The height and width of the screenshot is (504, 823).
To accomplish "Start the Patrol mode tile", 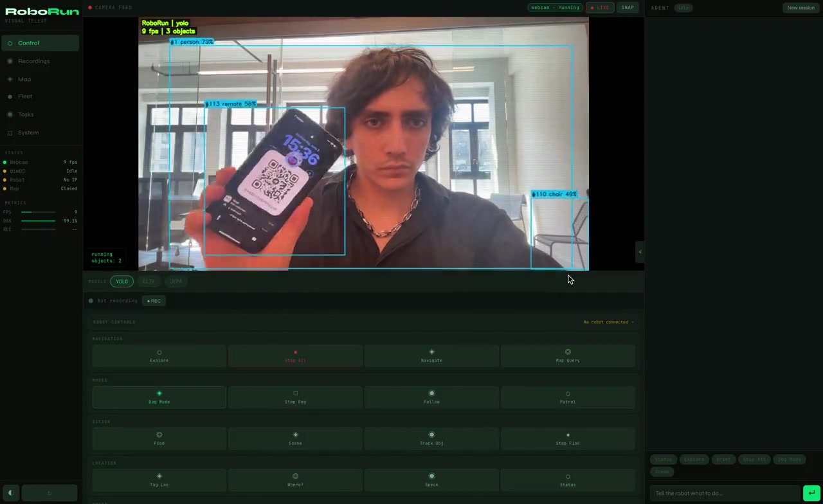I will [568, 397].
